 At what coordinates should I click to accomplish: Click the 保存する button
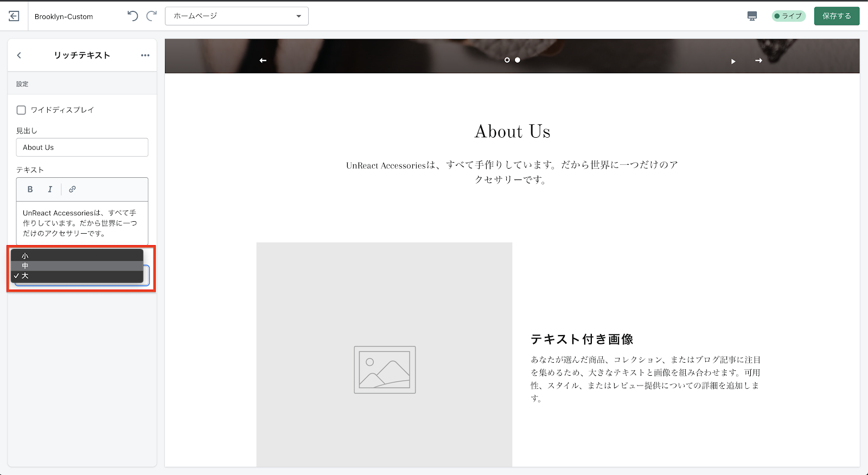837,16
